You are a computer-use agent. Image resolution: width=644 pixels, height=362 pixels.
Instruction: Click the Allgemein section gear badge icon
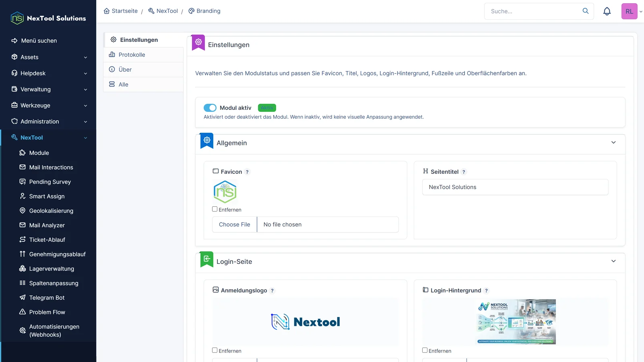click(x=207, y=140)
